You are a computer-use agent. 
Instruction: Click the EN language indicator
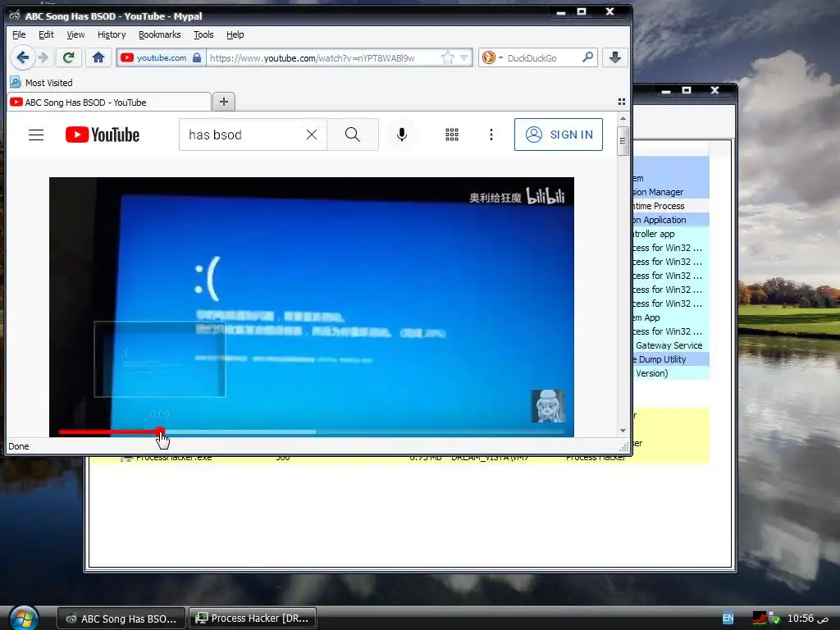pyautogui.click(x=728, y=619)
